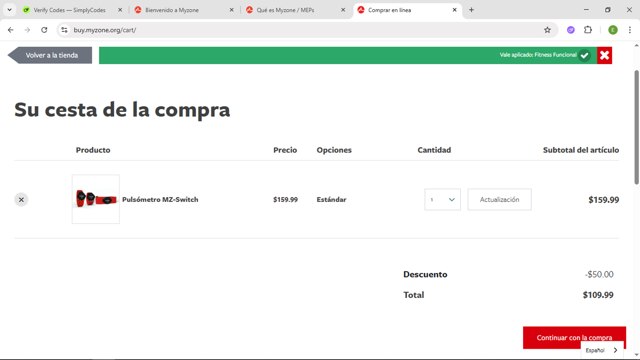The image size is (640, 360).
Task: Click the -$50.00 discount value
Action: point(599,274)
